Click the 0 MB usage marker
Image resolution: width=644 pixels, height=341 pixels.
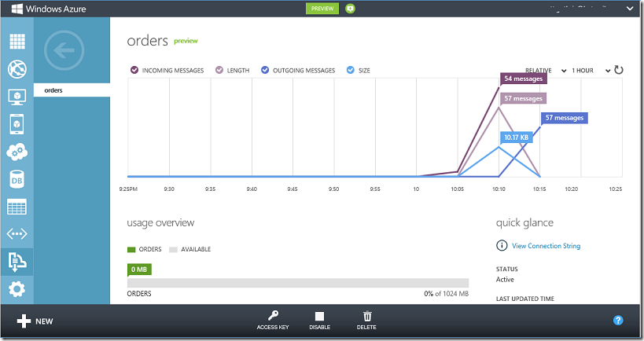139,269
